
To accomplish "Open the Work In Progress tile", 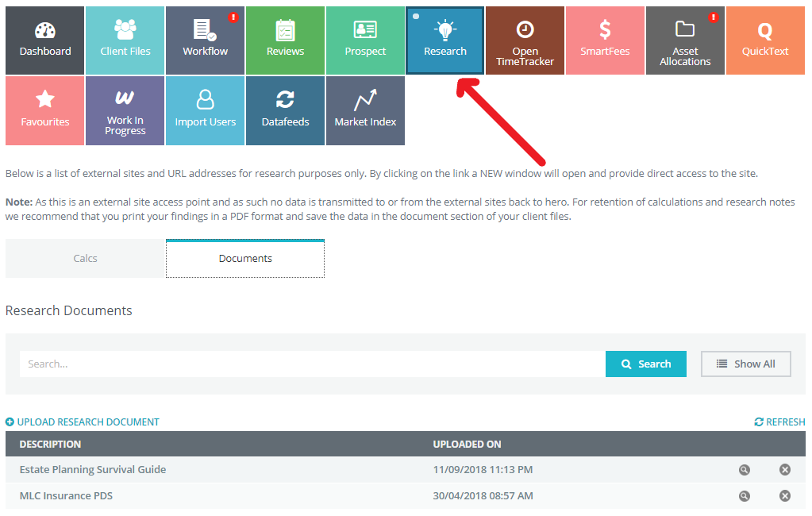I will pos(125,110).
